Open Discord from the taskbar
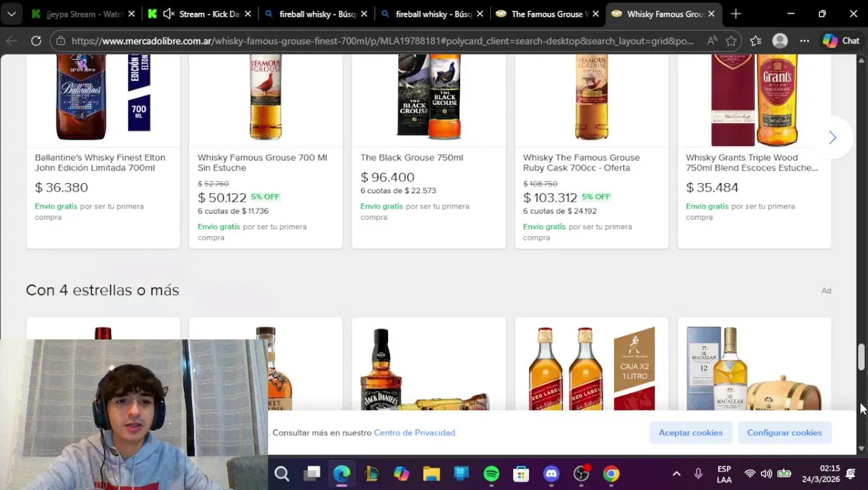Screen dimensions: 868x490 (x=551, y=474)
